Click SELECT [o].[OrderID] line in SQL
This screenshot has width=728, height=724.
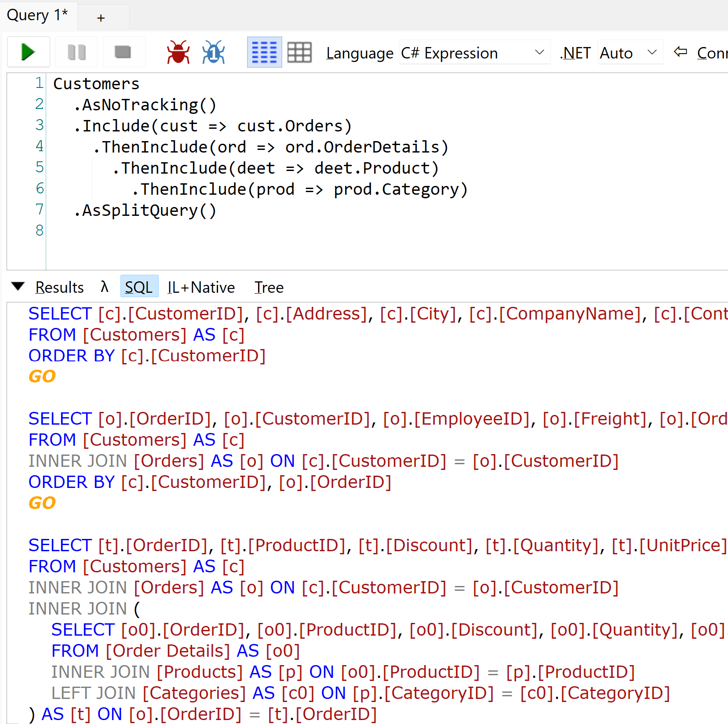pyautogui.click(x=378, y=419)
